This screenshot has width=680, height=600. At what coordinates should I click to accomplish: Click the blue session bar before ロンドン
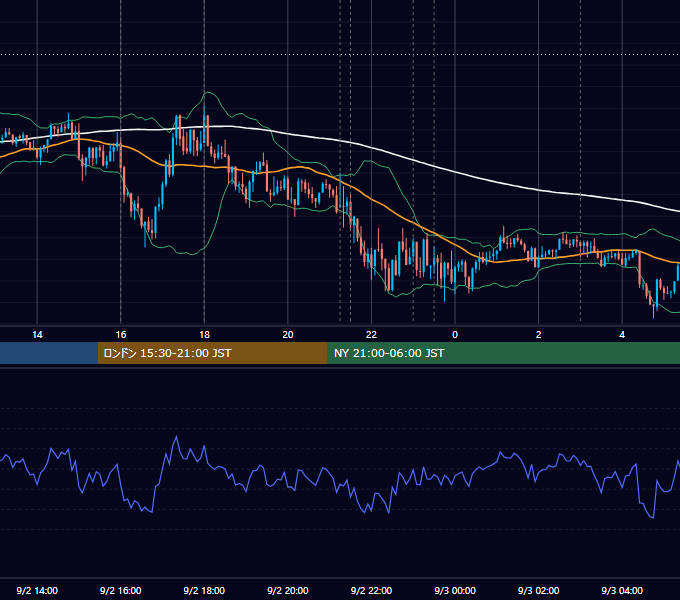click(x=49, y=353)
